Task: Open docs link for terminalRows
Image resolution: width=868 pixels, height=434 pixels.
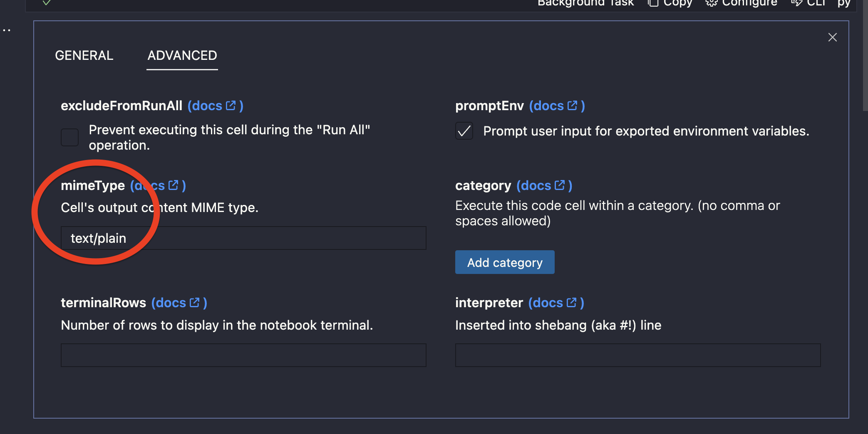Action: pos(179,303)
